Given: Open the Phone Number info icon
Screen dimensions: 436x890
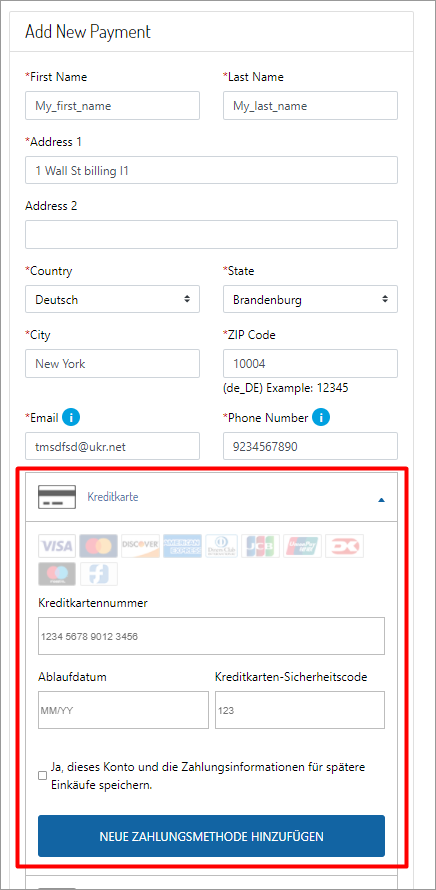Looking at the screenshot, I should [321, 418].
